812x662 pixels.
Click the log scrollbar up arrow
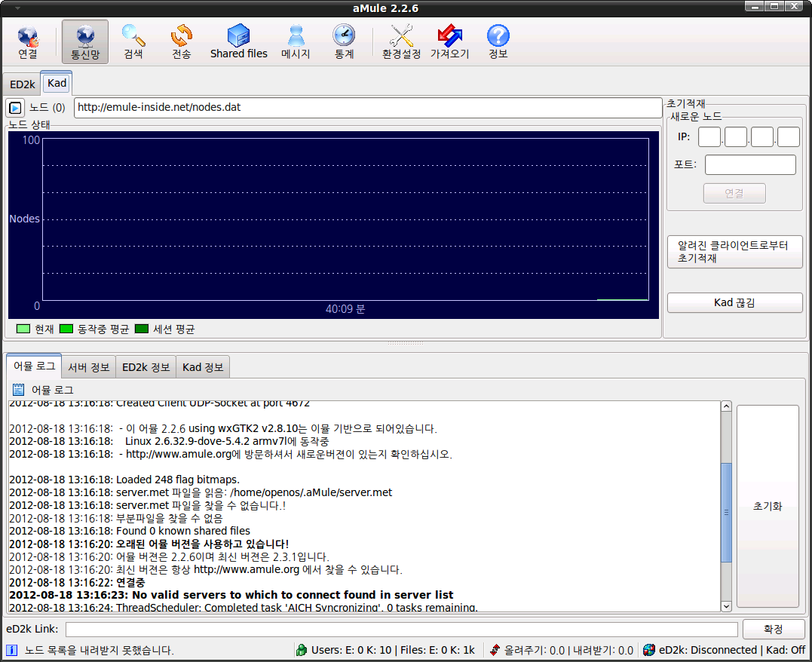[726, 406]
